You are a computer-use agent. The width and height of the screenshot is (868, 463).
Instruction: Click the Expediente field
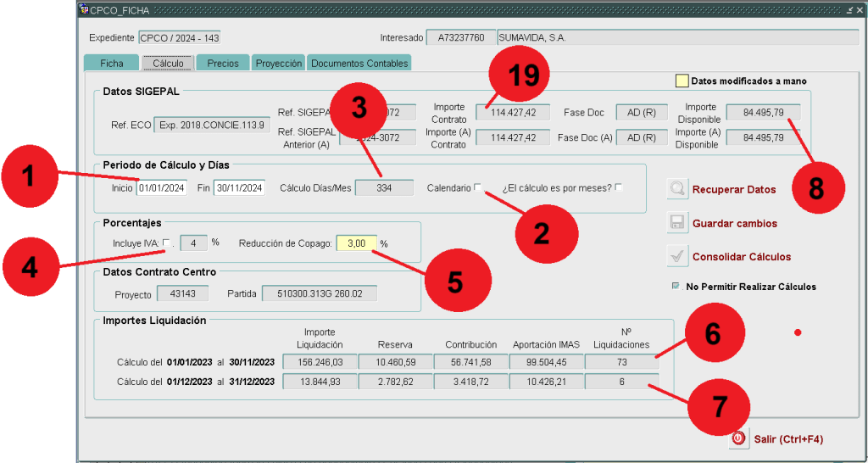[179, 38]
